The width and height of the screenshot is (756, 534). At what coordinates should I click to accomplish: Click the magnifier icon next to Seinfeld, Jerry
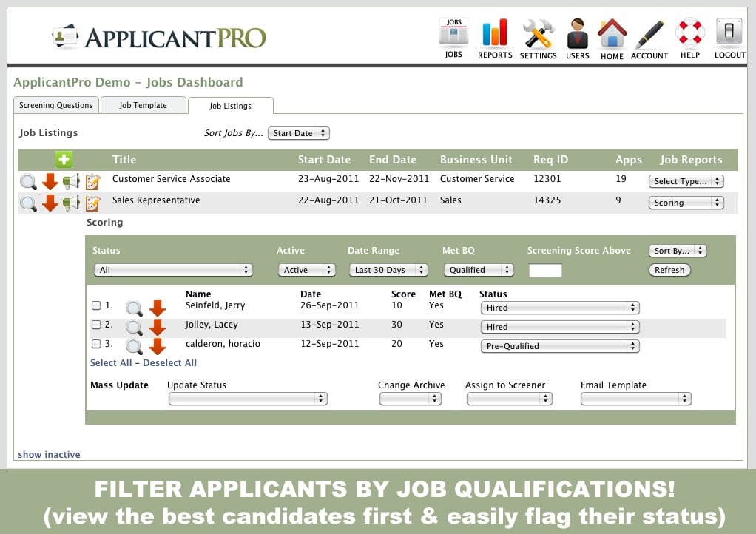tap(134, 308)
